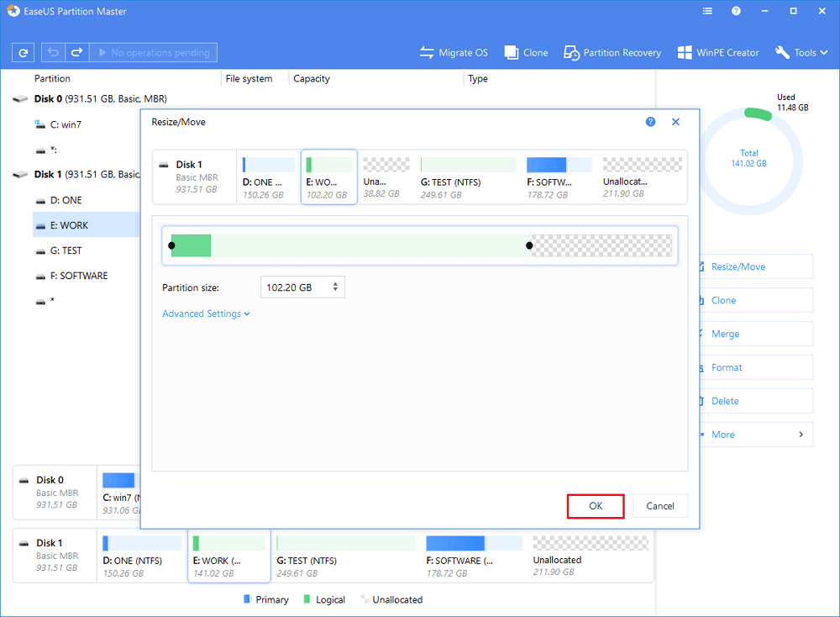Open the Migrate OS tool
Screen dimensions: 840x617
[454, 52]
